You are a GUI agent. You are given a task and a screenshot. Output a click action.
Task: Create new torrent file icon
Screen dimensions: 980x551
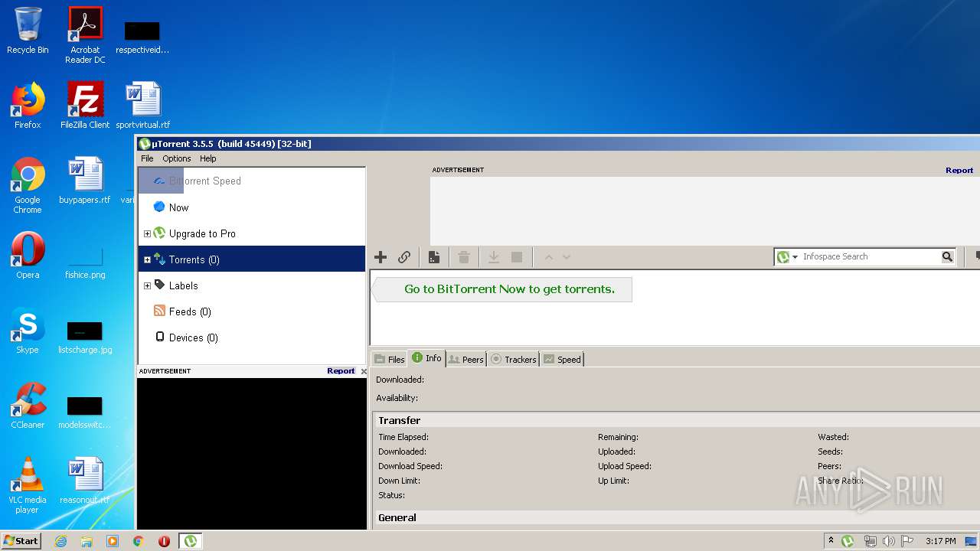[433, 257]
